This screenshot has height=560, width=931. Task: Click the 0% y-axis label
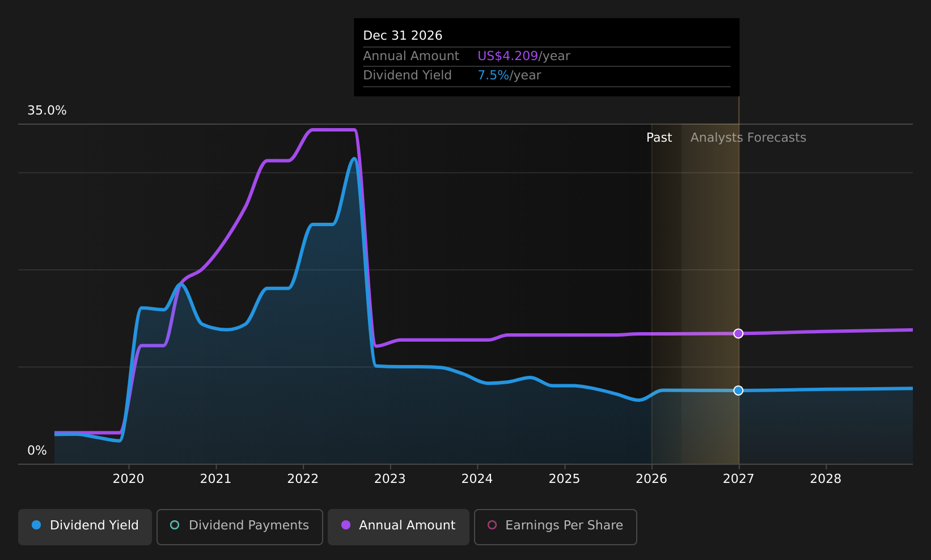[37, 451]
